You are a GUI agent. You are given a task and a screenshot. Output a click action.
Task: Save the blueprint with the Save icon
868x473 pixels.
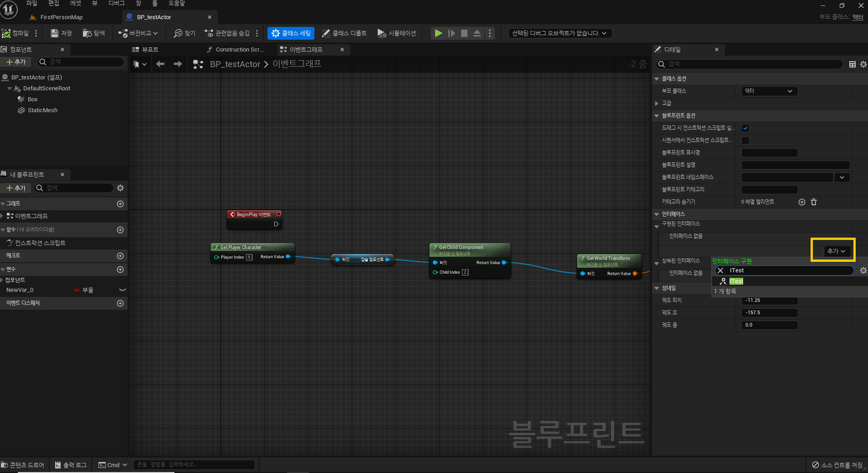coord(61,33)
